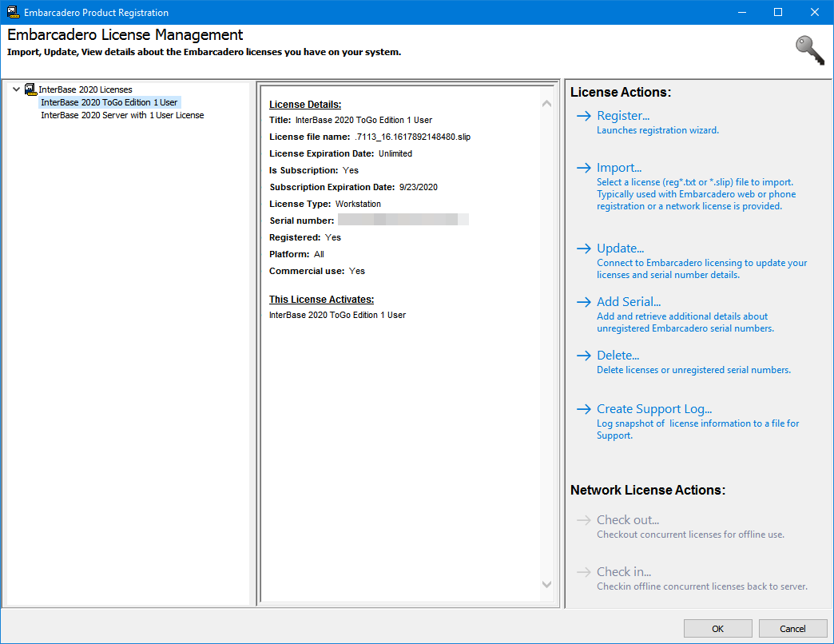834x644 pixels.
Task: Click the Embarcadero app icon in title bar
Action: pyautogui.click(x=13, y=12)
